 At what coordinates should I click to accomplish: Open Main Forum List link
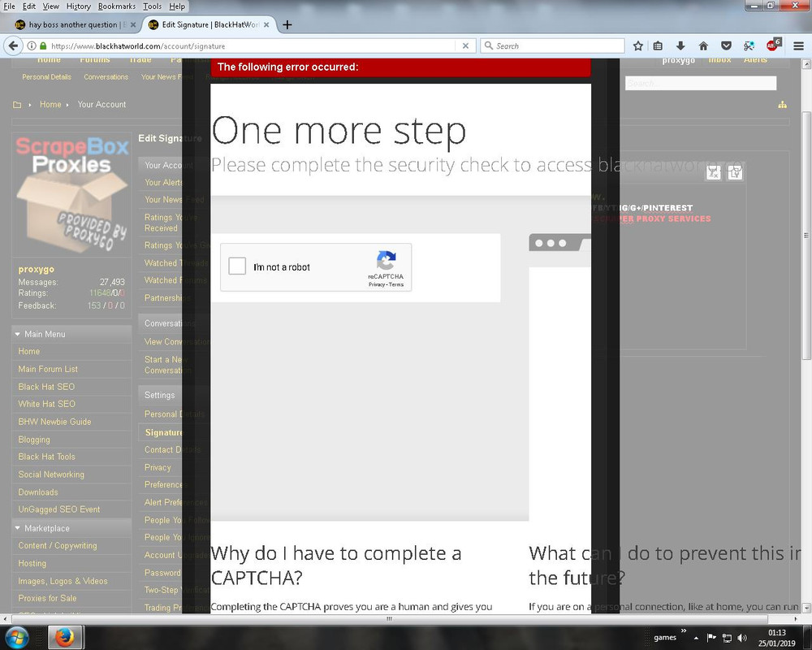48,369
